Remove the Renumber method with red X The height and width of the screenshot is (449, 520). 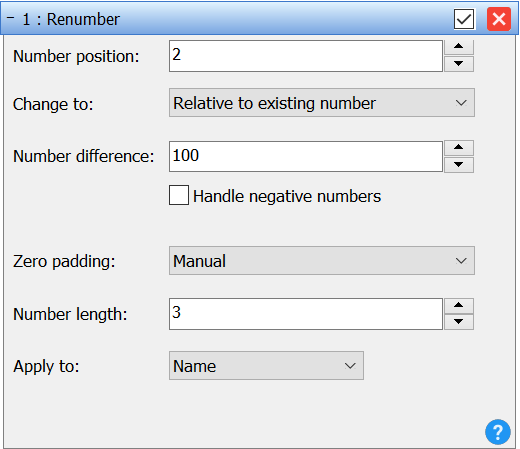coord(499,19)
